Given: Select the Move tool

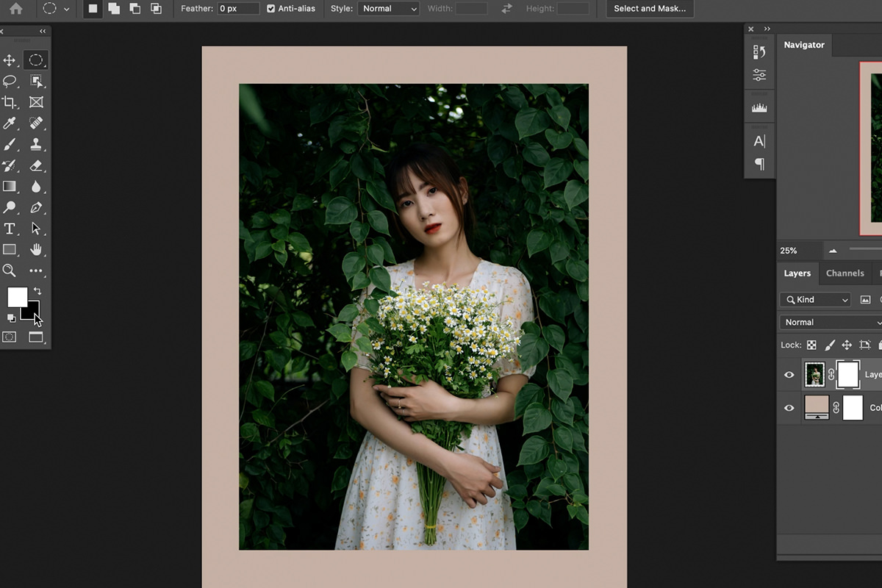Looking at the screenshot, I should 10,60.
